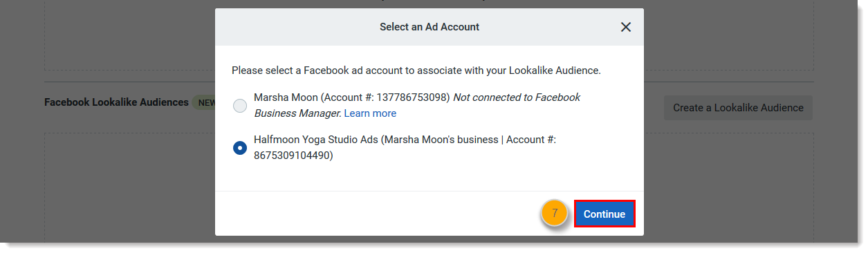Viewport: 868px width, 253px height.
Task: Click the dialog footer left of step marker
Action: click(378, 214)
